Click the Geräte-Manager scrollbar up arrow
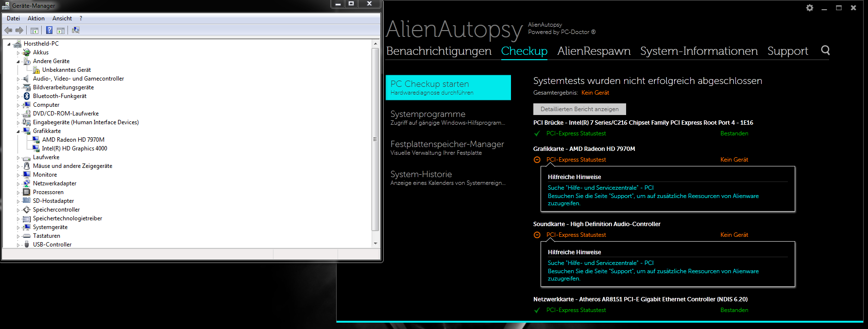868x329 pixels. coord(375,44)
